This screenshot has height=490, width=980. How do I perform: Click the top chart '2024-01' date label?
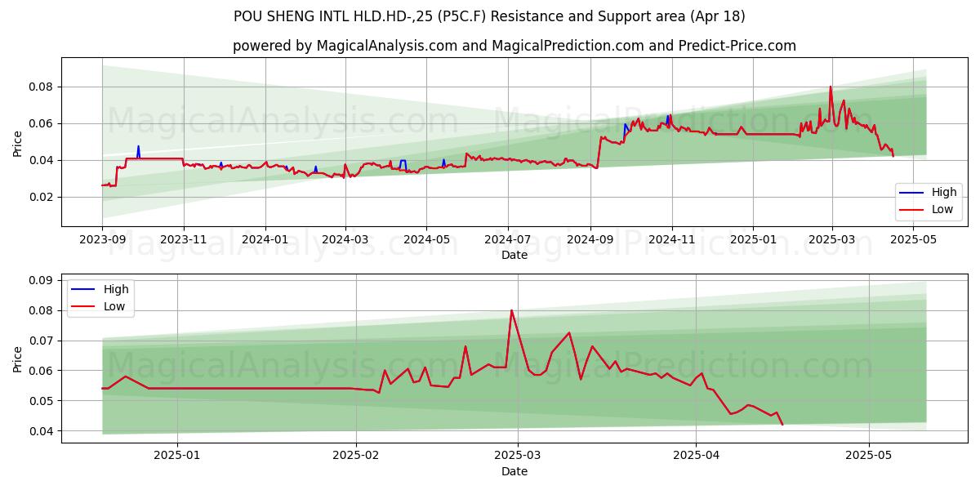coord(265,240)
